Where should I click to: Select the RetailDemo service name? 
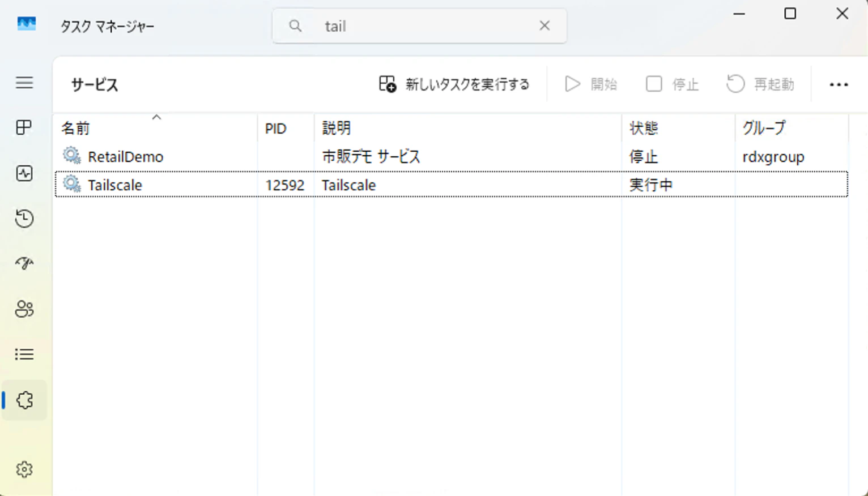(126, 157)
